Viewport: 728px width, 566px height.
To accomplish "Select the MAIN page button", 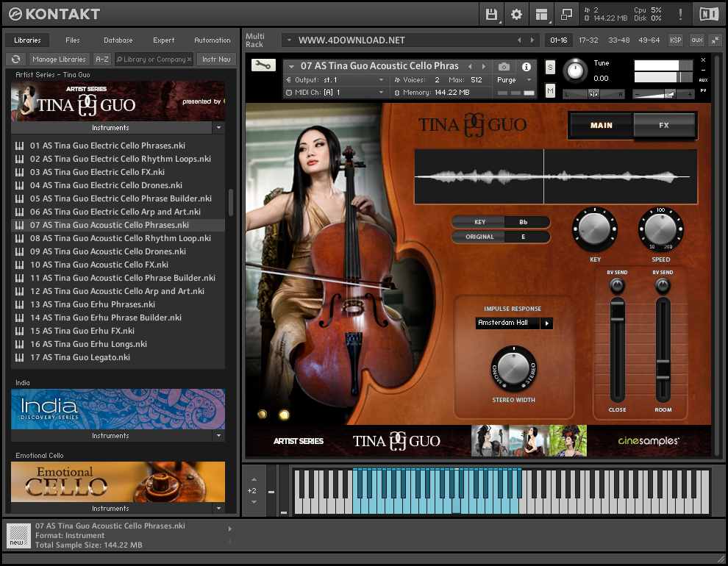I will pos(602,125).
